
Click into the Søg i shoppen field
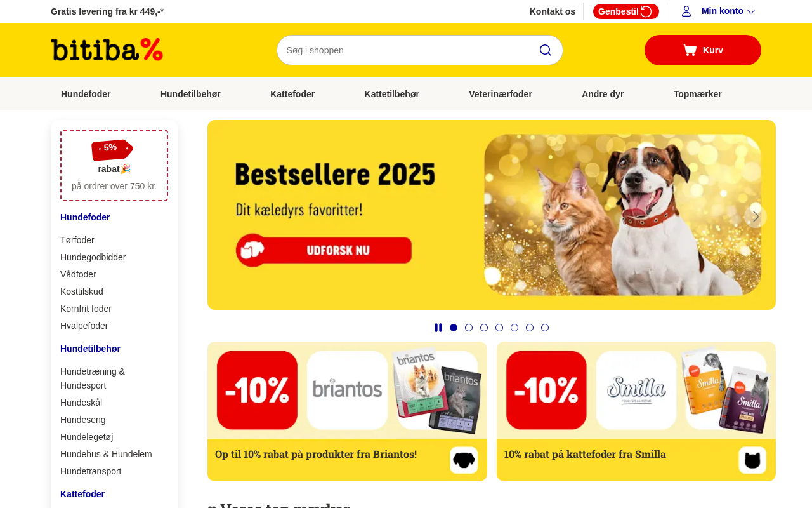[x=406, y=50]
